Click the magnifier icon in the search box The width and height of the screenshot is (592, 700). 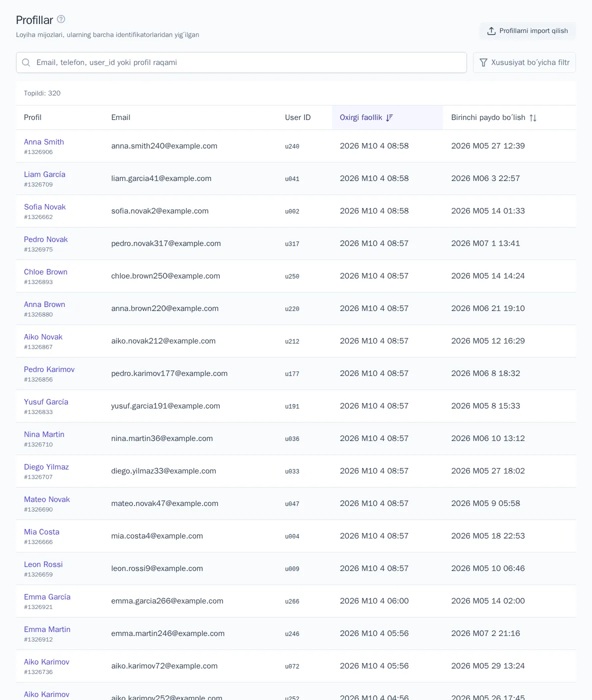(26, 62)
